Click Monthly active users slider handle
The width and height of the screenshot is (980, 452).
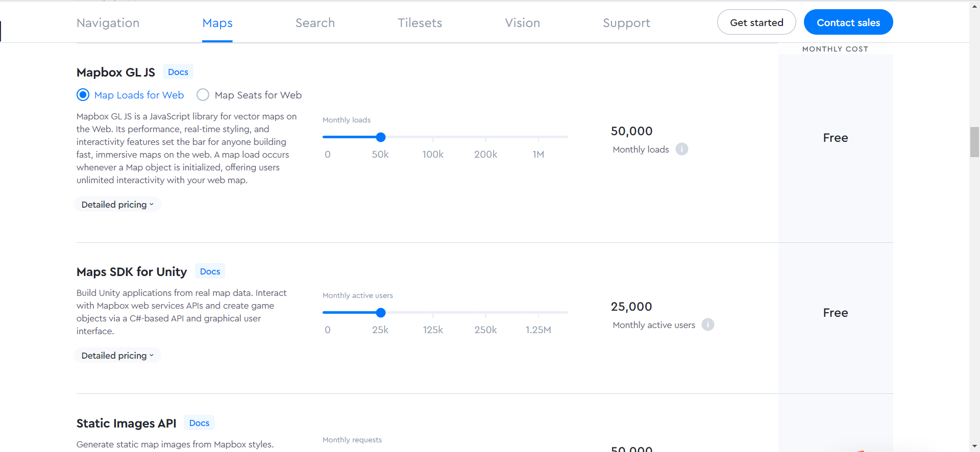pyautogui.click(x=381, y=313)
